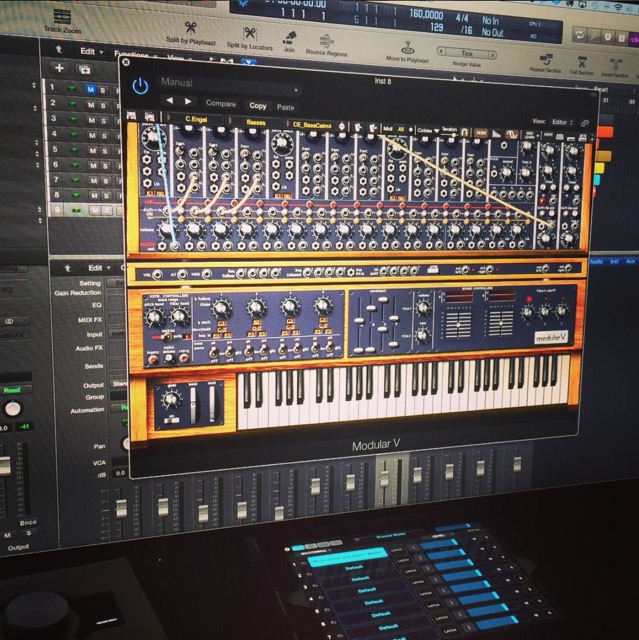Solo track 4
Image resolution: width=639 pixels, height=640 pixels.
click(x=104, y=136)
